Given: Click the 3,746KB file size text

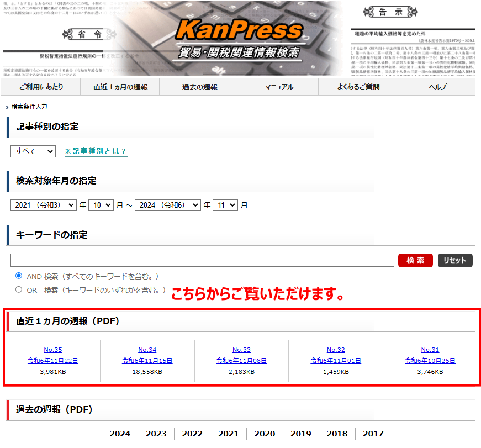Looking at the screenshot, I should (x=430, y=372).
